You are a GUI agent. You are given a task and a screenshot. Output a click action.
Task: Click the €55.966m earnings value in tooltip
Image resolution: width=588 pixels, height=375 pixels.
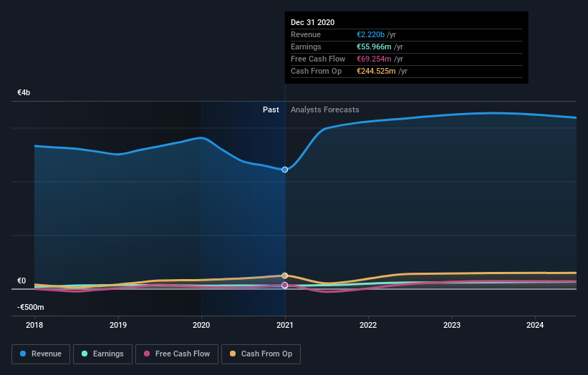374,47
